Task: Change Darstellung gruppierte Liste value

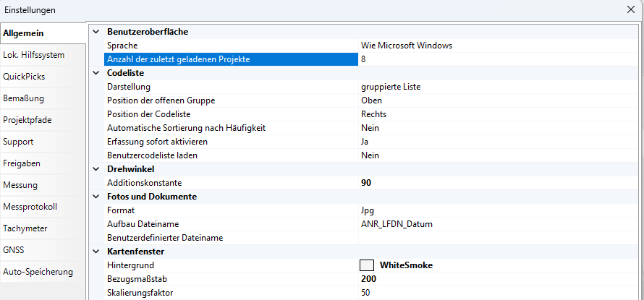Action: point(499,87)
